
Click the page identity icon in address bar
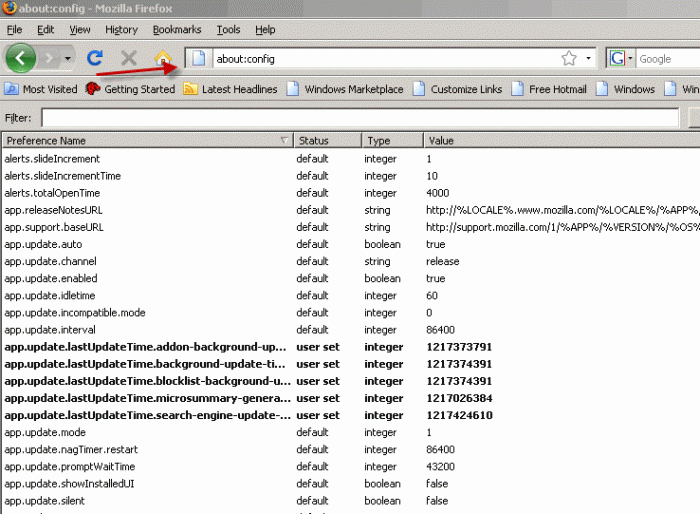point(199,59)
